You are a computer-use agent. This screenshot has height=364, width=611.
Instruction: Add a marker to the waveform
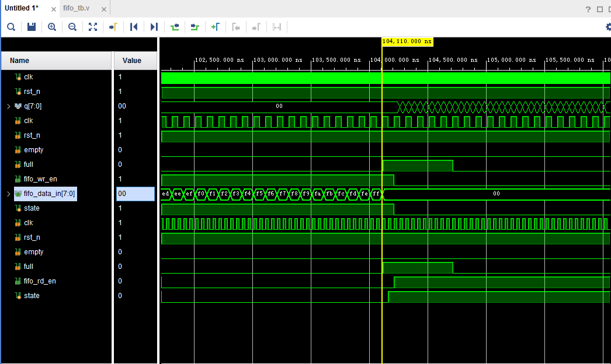pyautogui.click(x=215, y=27)
